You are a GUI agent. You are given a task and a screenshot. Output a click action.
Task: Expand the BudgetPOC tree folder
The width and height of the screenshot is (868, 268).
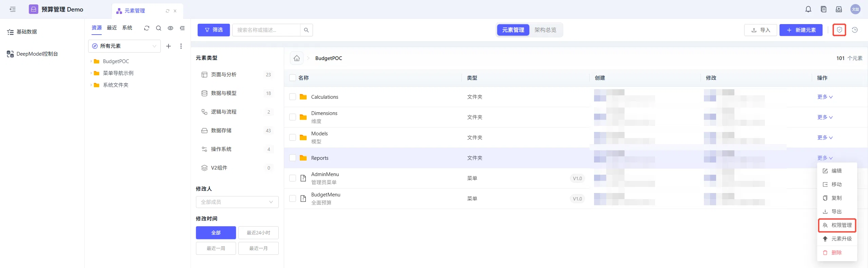pos(91,61)
